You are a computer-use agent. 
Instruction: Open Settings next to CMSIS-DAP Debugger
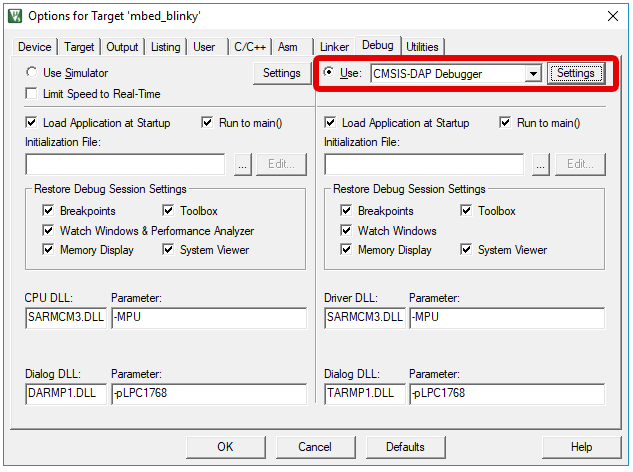tap(576, 73)
